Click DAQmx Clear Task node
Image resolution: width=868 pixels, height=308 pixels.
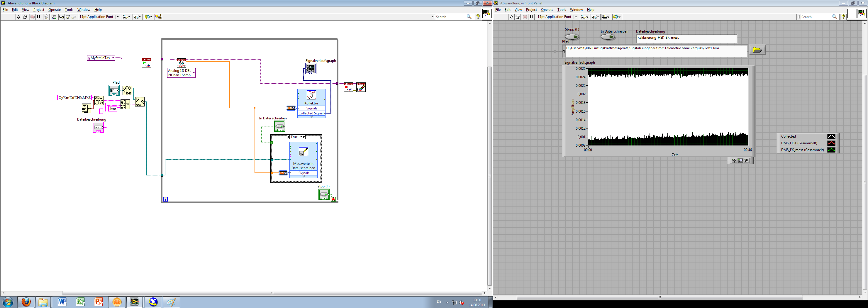[361, 87]
